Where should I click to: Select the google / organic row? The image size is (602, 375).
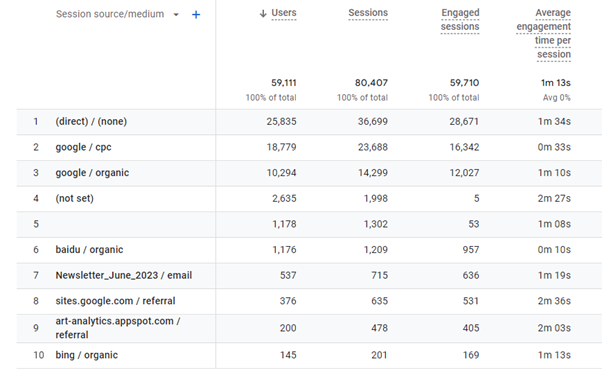[x=309, y=173]
